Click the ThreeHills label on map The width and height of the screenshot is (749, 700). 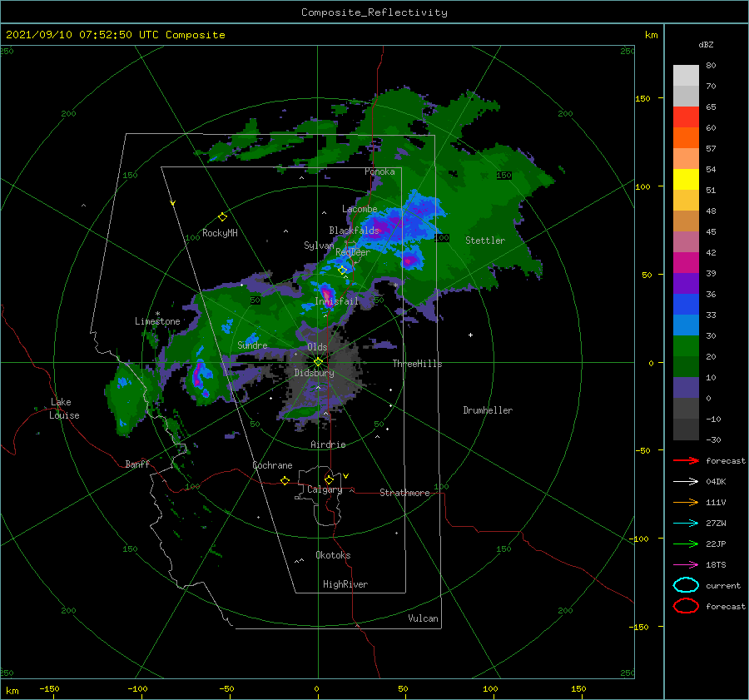[x=418, y=364]
